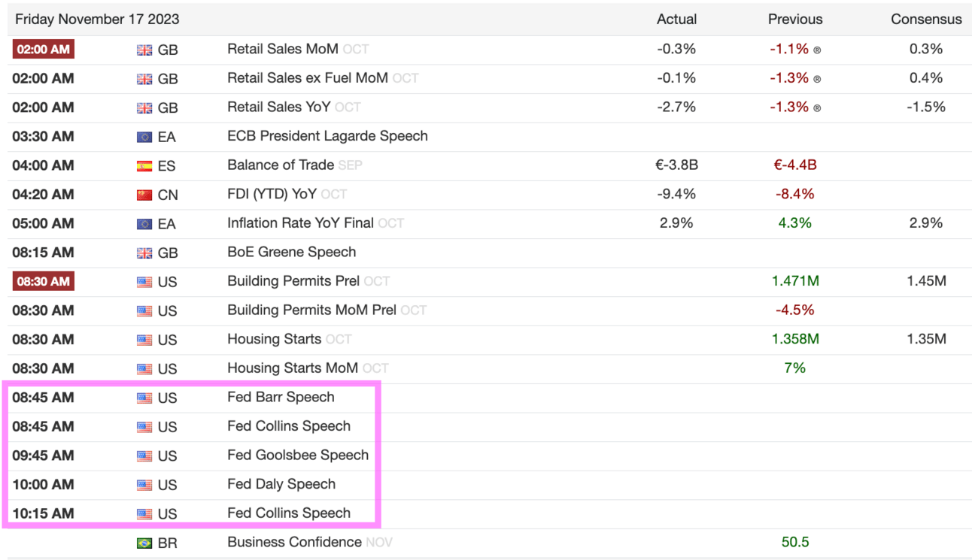Click the GB flag on the Retail Sales MoM row

click(144, 50)
